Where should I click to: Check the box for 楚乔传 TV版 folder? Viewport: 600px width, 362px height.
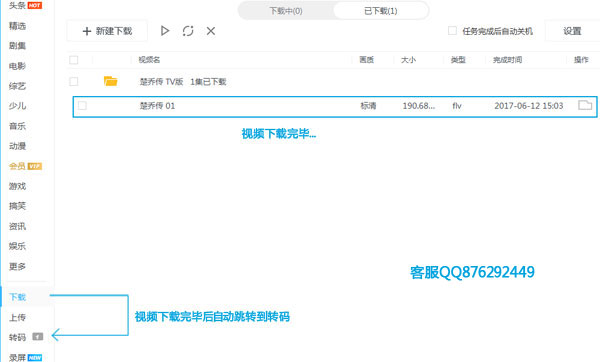73,81
